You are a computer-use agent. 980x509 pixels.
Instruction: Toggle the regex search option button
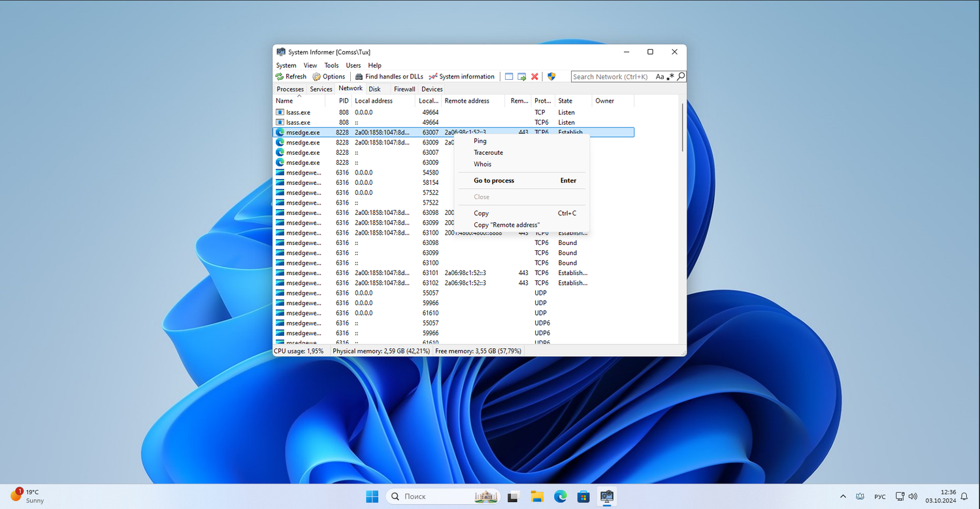[x=670, y=76]
